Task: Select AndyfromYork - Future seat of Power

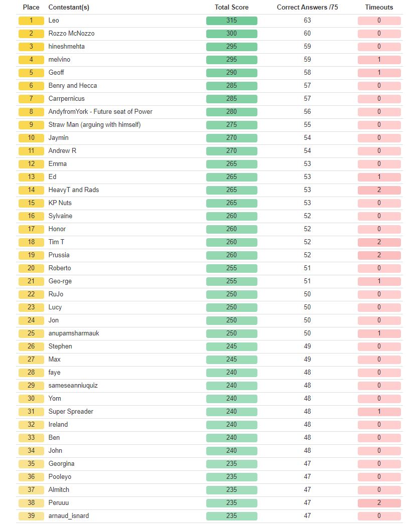Action: click(100, 112)
